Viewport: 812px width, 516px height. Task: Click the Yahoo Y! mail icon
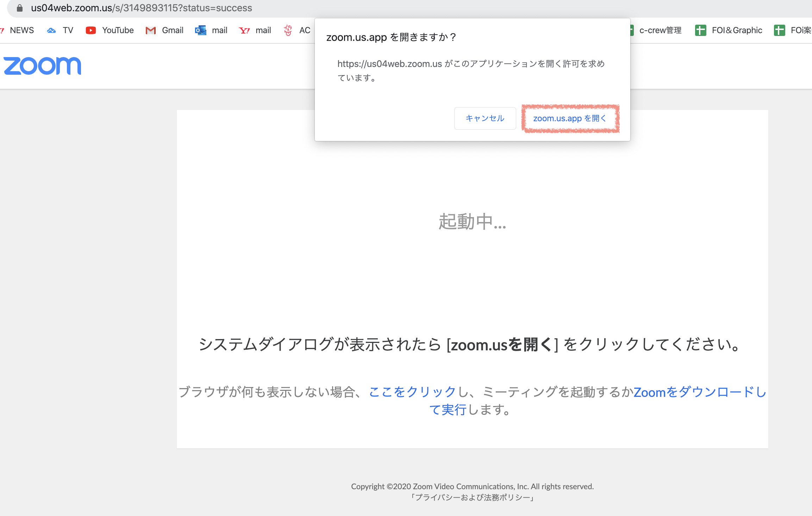[x=244, y=31]
